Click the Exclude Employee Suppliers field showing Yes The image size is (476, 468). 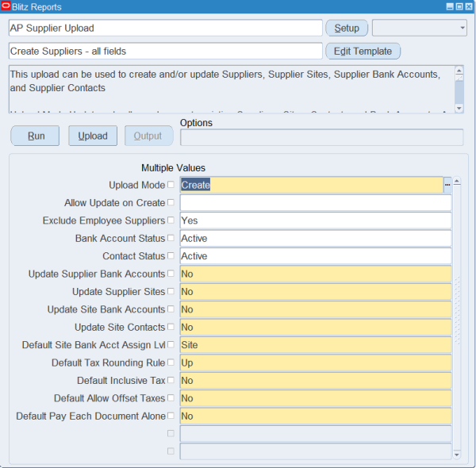coord(316,221)
